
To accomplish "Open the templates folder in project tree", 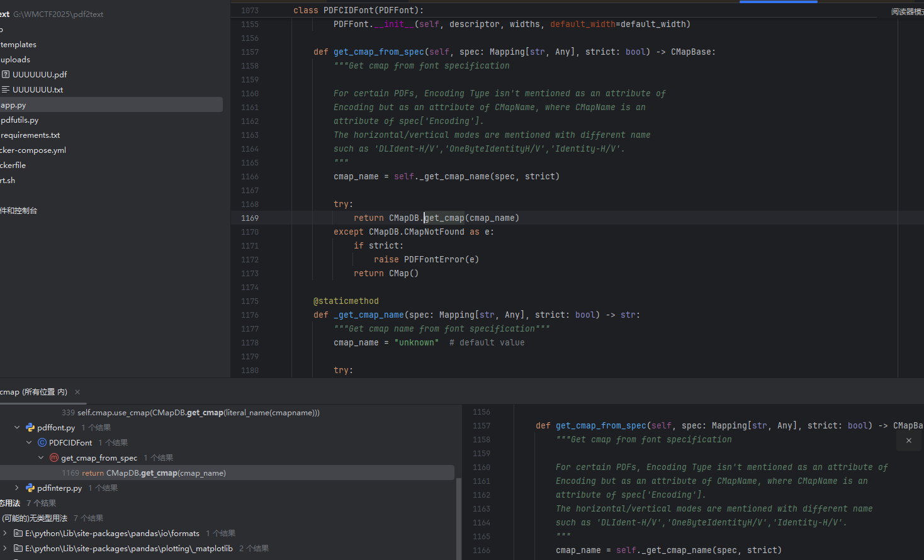I will (18, 45).
